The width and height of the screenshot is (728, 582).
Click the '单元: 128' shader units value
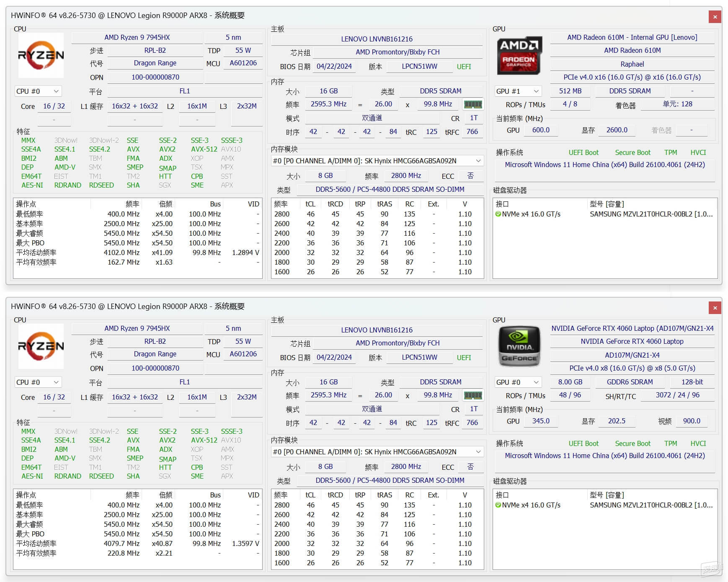click(677, 104)
